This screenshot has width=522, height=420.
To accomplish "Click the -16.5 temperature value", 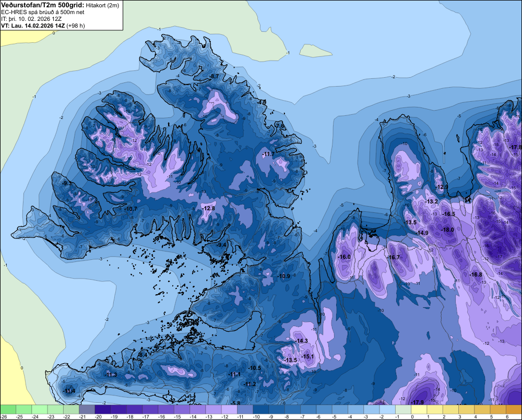I will 448,214.
